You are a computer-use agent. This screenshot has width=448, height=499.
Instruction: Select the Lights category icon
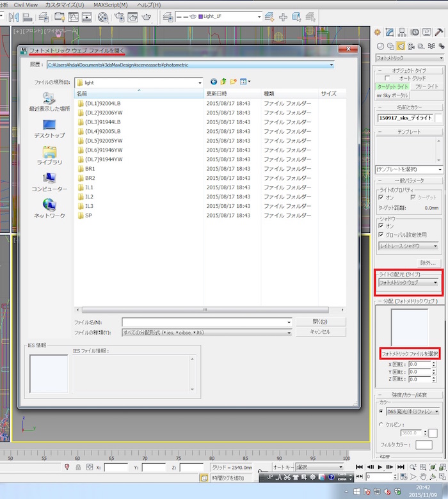(x=401, y=46)
